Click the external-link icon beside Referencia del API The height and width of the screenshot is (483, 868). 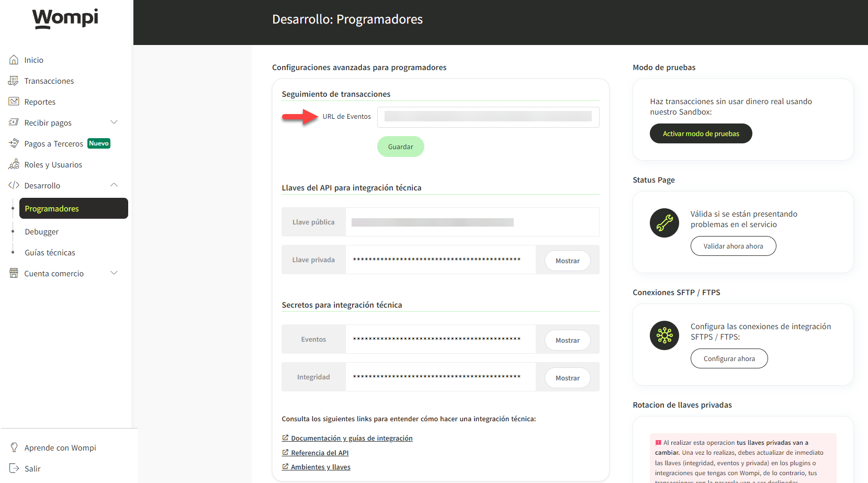point(285,453)
